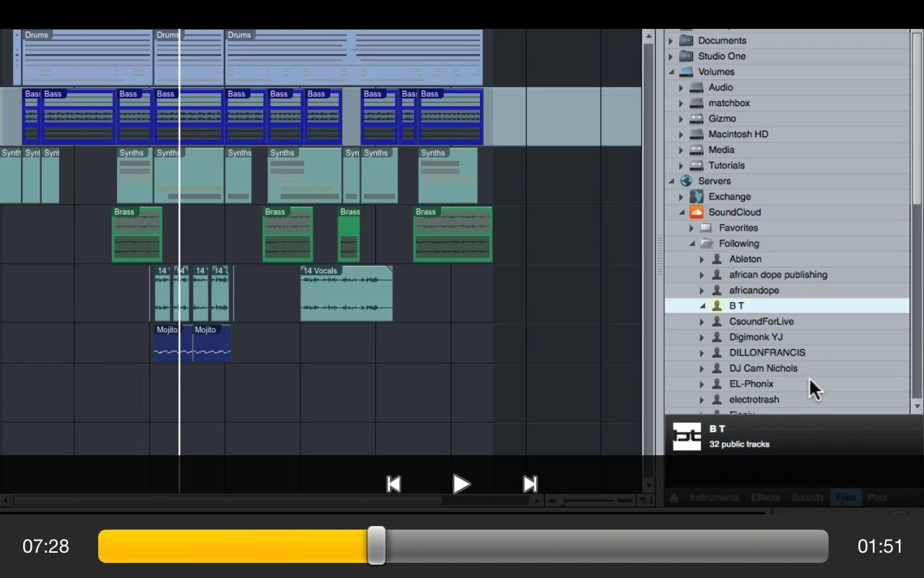Click the SoundCloud logo icon

point(697,212)
